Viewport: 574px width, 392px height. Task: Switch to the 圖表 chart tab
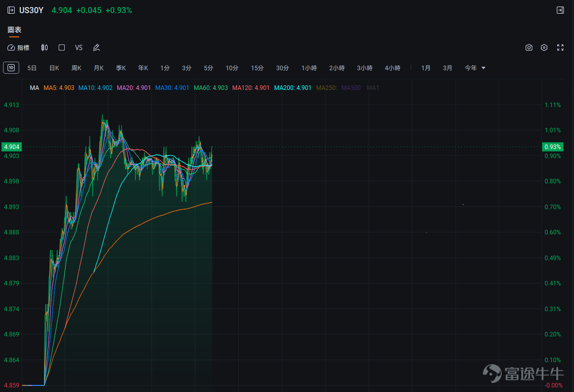pyautogui.click(x=14, y=30)
